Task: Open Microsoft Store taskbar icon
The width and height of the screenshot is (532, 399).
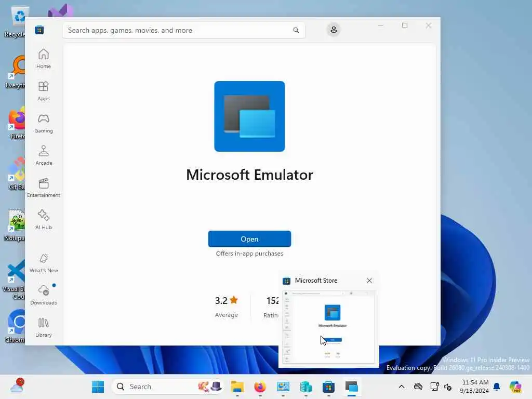Action: tap(328, 387)
